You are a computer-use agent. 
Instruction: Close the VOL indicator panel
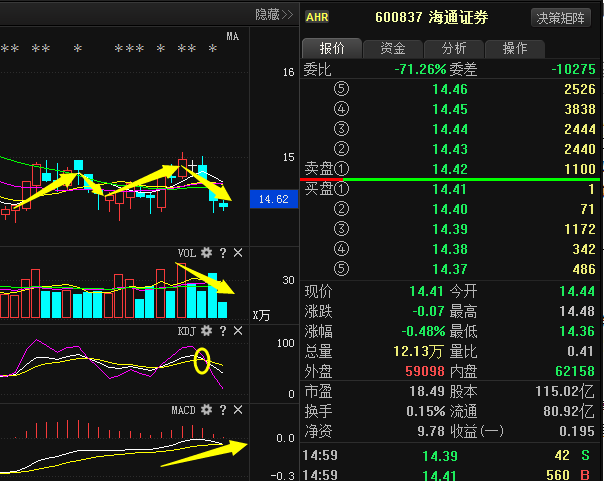(238, 253)
